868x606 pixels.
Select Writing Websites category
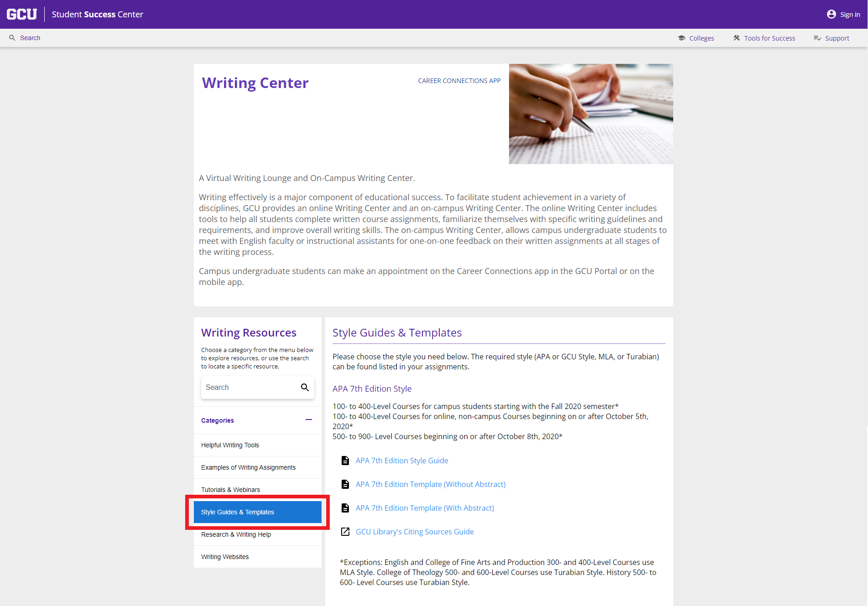(258, 557)
